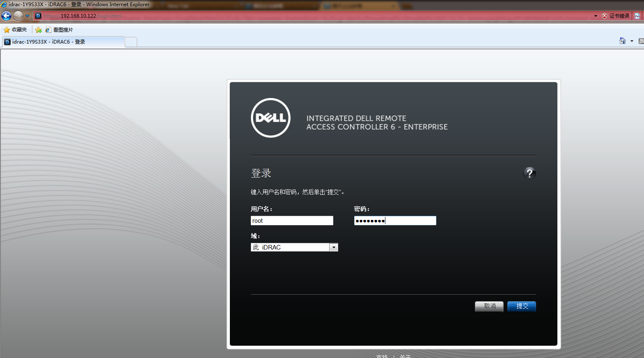Click the RSS feeds icon
The height and width of the screenshot is (358, 644).
[x=641, y=41]
